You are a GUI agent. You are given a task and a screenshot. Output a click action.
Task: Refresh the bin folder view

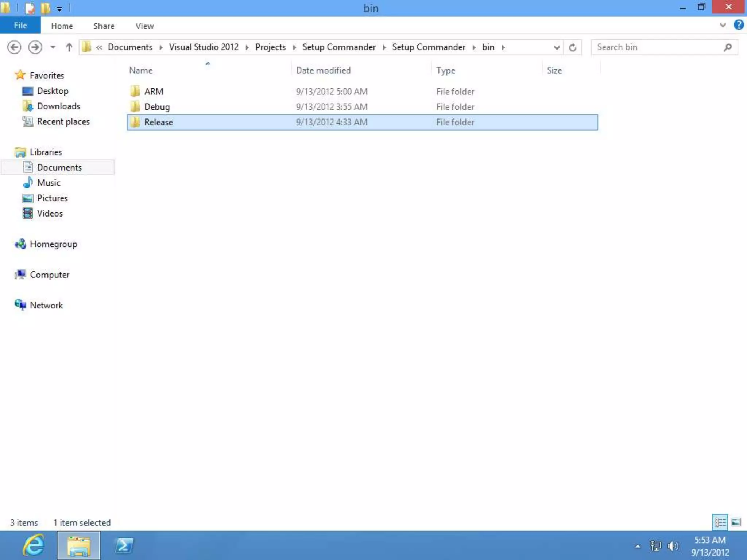(572, 47)
